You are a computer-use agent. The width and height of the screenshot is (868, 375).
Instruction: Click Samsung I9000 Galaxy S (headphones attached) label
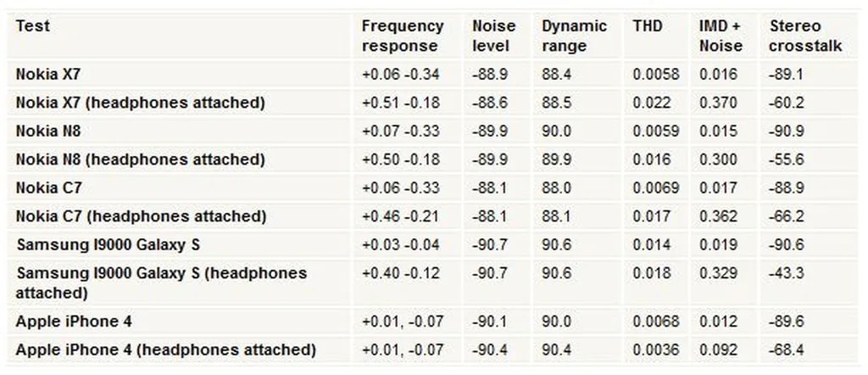click(x=161, y=283)
